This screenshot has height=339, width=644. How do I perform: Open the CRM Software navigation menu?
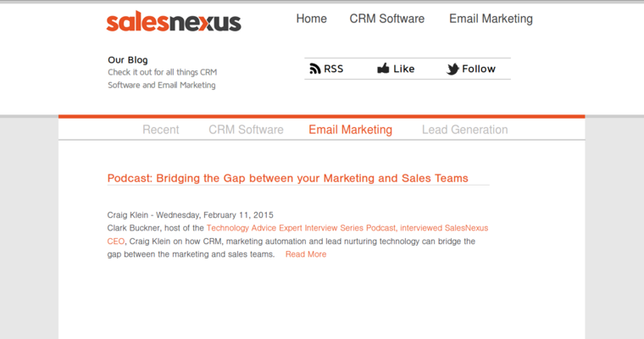pyautogui.click(x=386, y=19)
